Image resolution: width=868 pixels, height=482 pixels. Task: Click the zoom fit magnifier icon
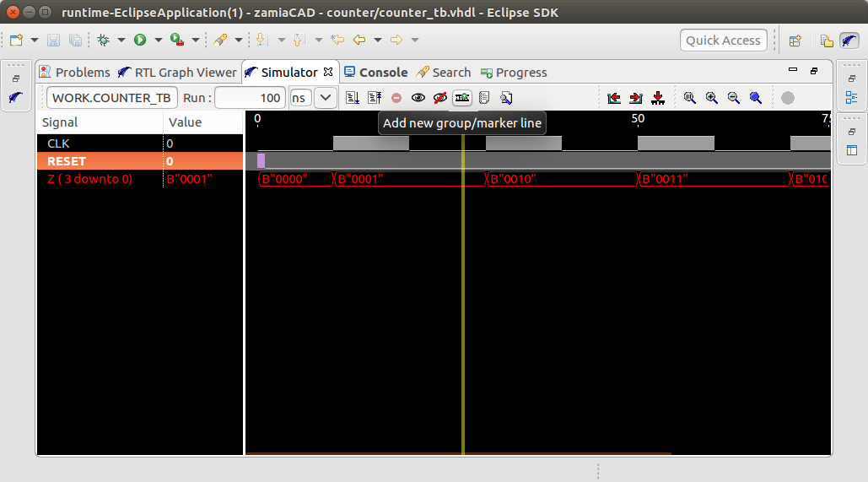[690, 98]
